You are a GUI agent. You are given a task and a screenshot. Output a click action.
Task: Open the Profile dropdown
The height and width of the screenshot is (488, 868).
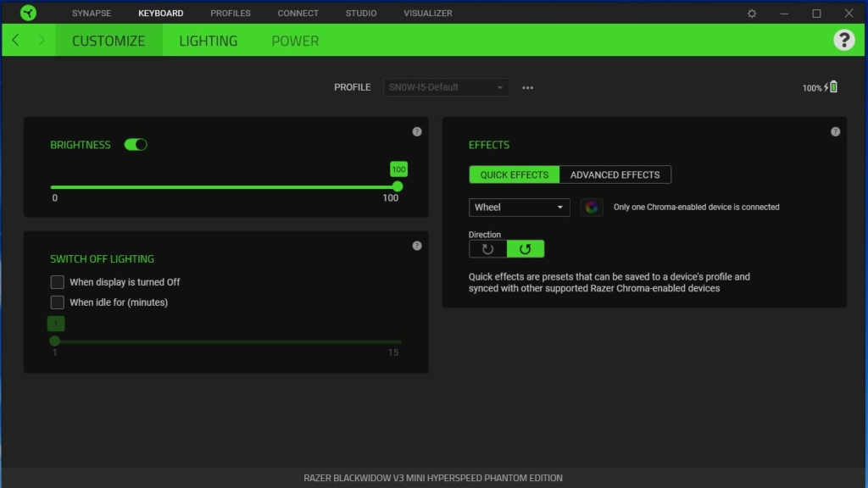(x=446, y=87)
